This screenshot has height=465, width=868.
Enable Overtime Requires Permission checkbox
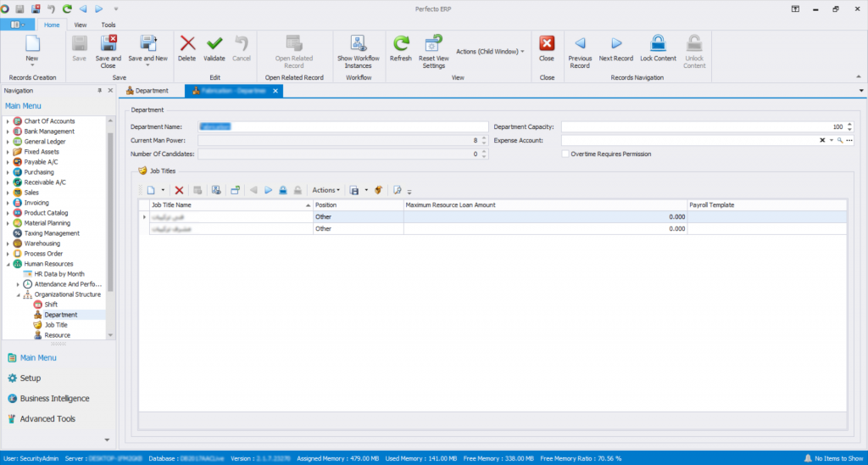tap(565, 154)
